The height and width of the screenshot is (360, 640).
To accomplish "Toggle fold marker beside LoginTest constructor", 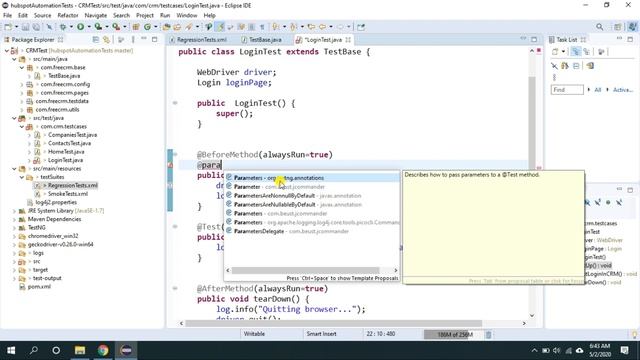I will pos(175,103).
